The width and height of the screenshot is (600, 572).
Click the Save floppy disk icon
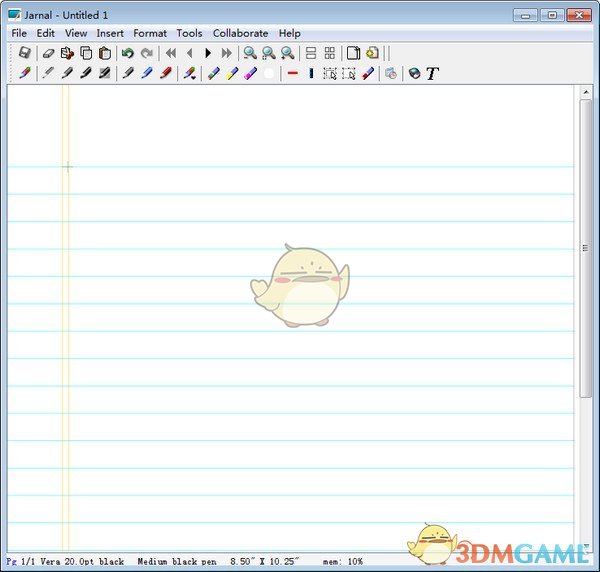tap(25, 53)
